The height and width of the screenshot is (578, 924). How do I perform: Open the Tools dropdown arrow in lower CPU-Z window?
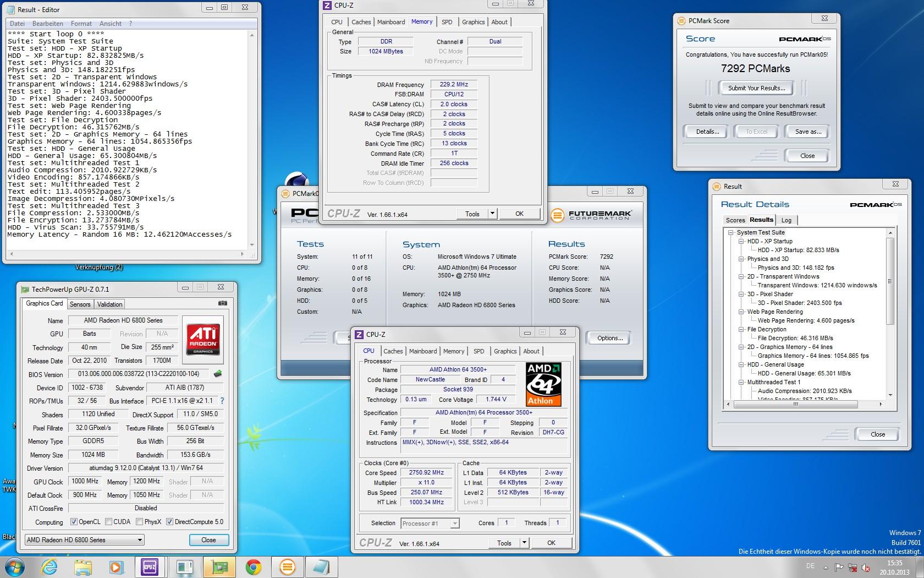click(524, 543)
